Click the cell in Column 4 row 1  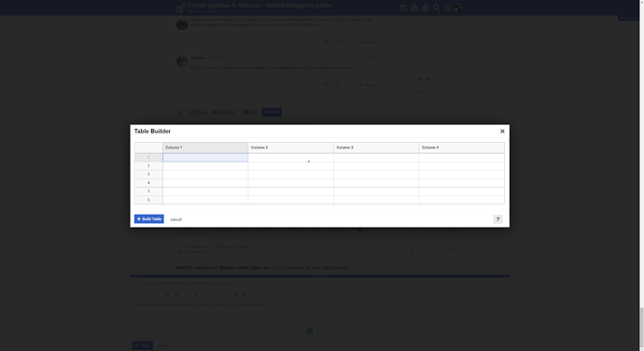(462, 158)
